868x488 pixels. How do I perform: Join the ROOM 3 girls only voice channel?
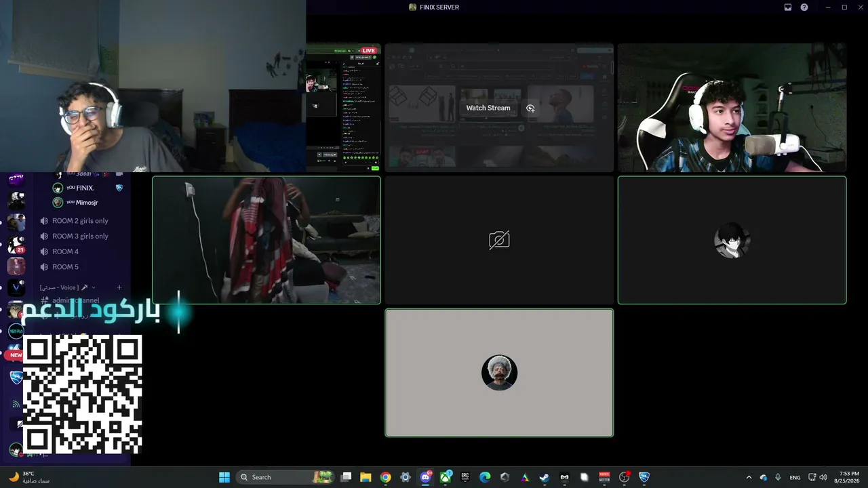[x=80, y=237]
